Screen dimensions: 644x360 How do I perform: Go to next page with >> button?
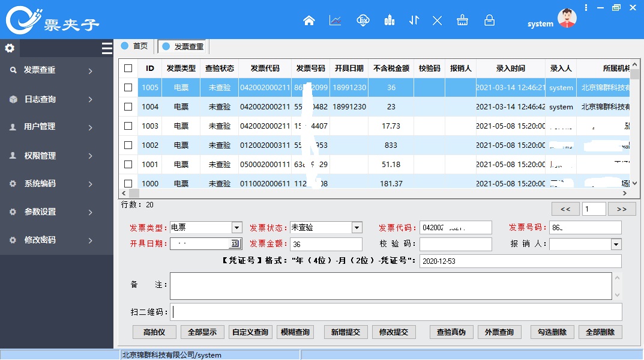pos(622,209)
